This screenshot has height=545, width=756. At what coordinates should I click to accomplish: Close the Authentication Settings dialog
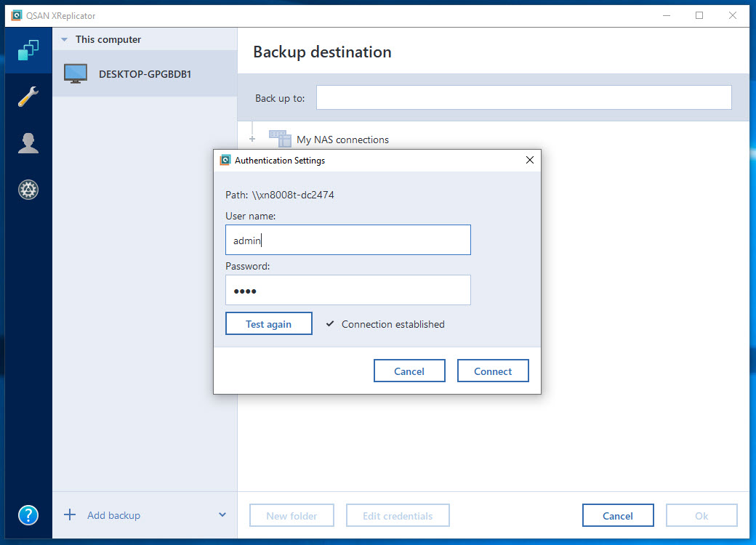pyautogui.click(x=530, y=160)
